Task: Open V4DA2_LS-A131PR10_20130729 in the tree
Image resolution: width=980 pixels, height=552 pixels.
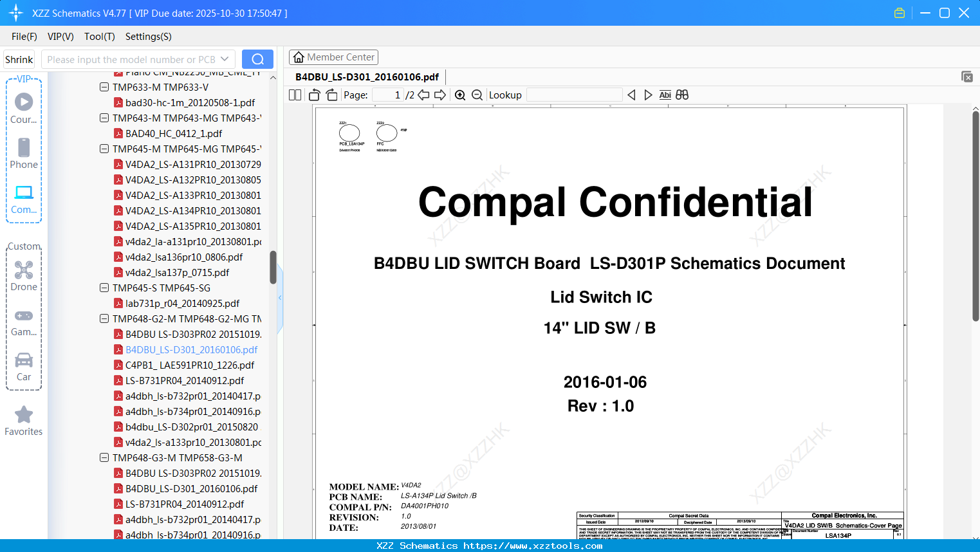Action: pyautogui.click(x=193, y=164)
